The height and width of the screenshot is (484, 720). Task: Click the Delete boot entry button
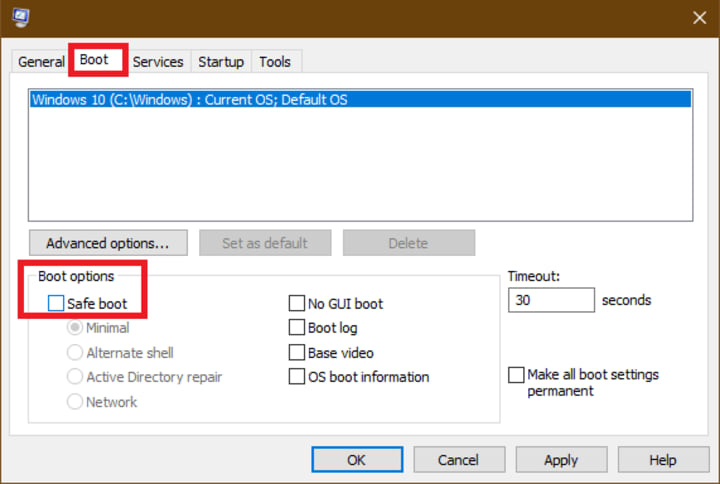[x=409, y=243]
